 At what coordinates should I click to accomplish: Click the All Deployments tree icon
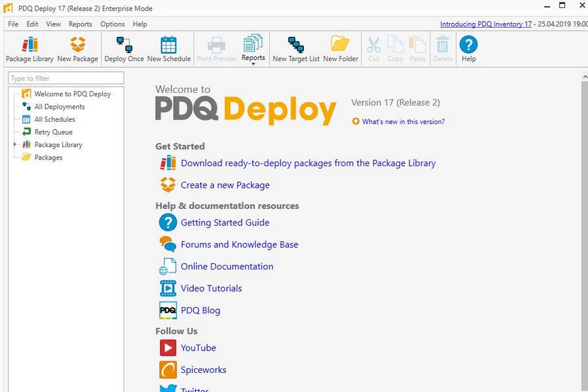pyautogui.click(x=26, y=107)
